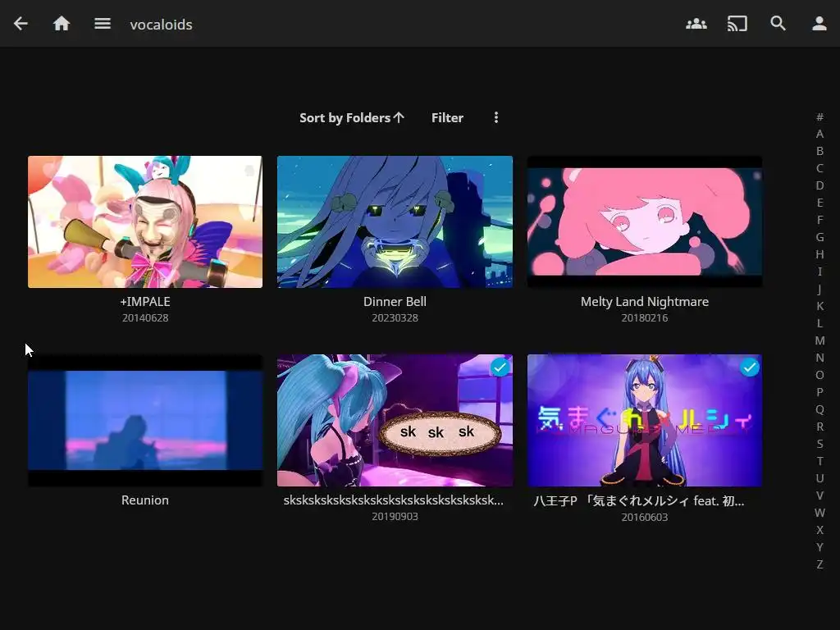Screen dimensions: 840x630
Task: Click the Melty Land Nightmare title
Action: pyautogui.click(x=645, y=302)
